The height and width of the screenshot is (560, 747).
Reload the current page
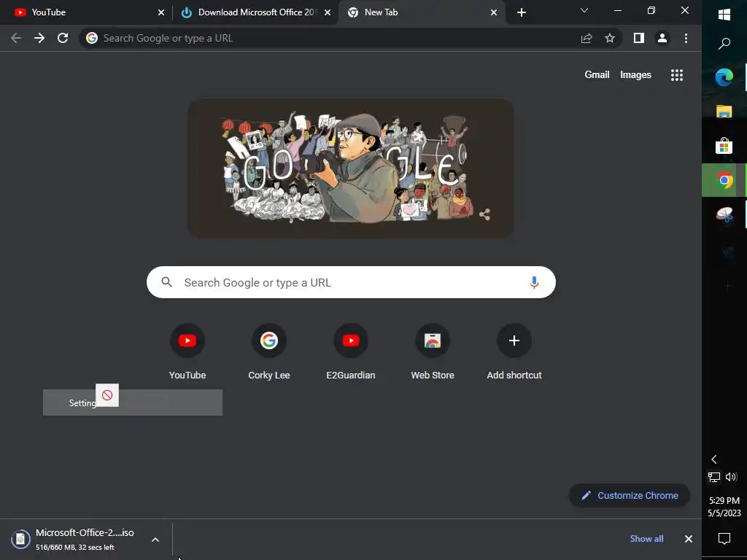point(63,38)
